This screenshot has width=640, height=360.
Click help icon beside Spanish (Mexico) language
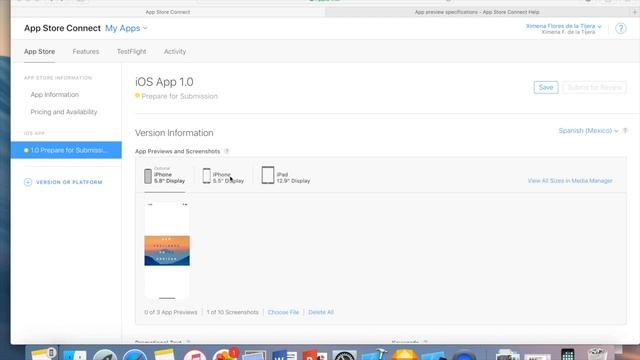click(625, 131)
